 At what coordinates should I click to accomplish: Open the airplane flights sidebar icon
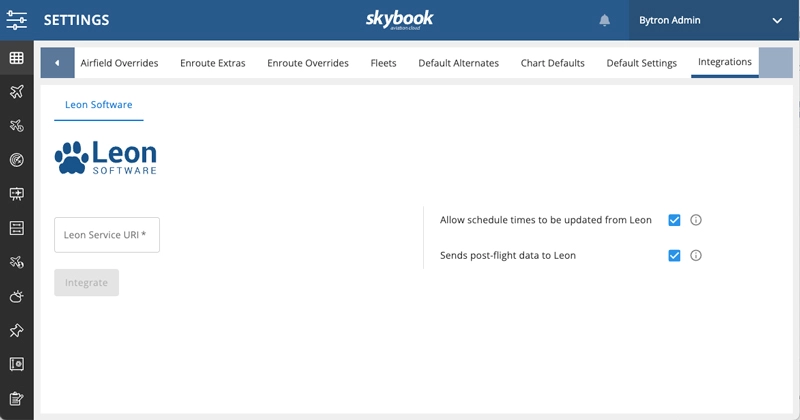[x=17, y=92]
